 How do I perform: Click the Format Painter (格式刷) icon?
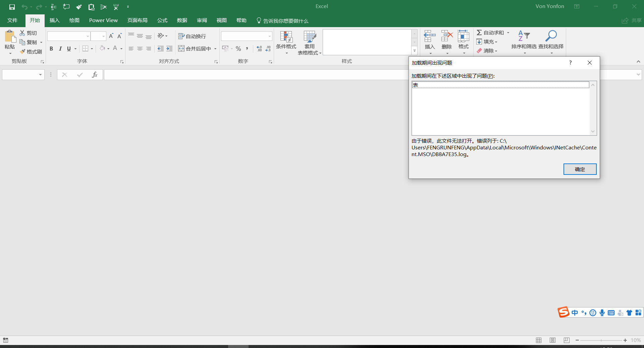click(x=22, y=52)
